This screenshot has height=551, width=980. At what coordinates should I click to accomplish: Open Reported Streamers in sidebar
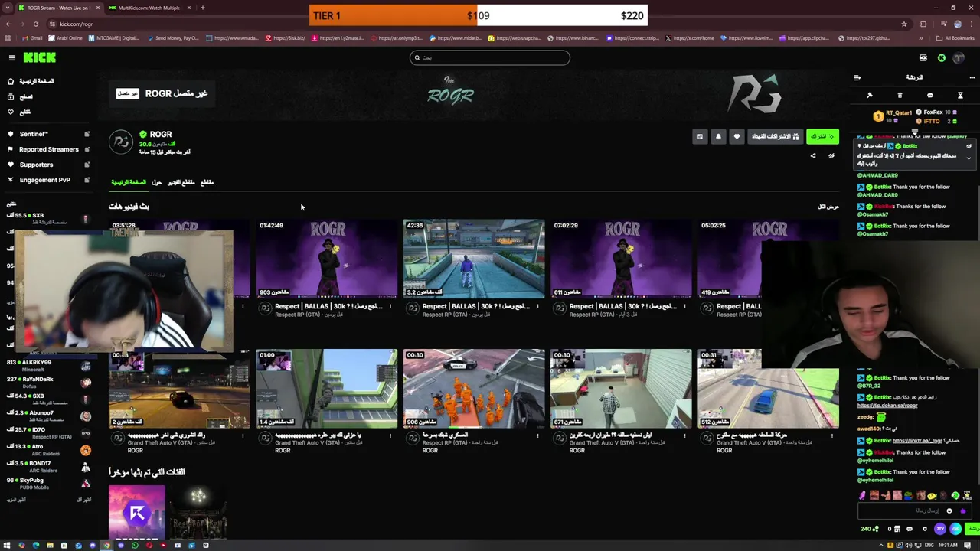48,149
